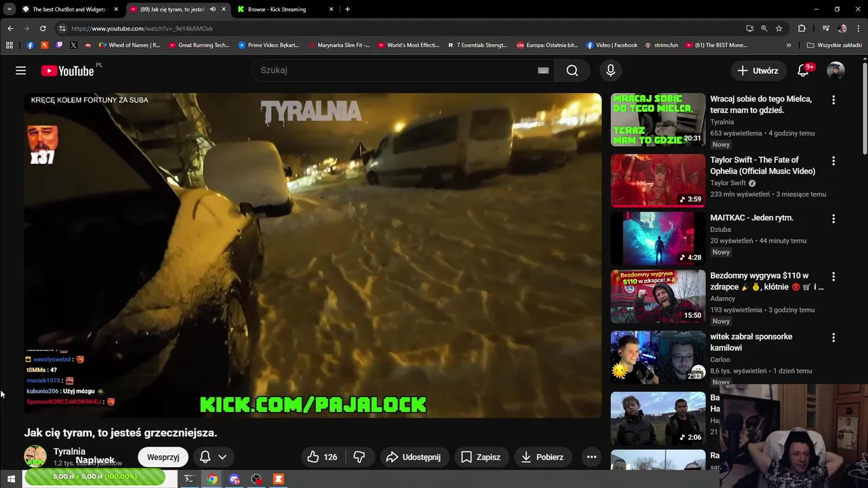Screen dimensions: 868x488
Task: Open browser zoom magnifier in address bar
Action: point(764,28)
